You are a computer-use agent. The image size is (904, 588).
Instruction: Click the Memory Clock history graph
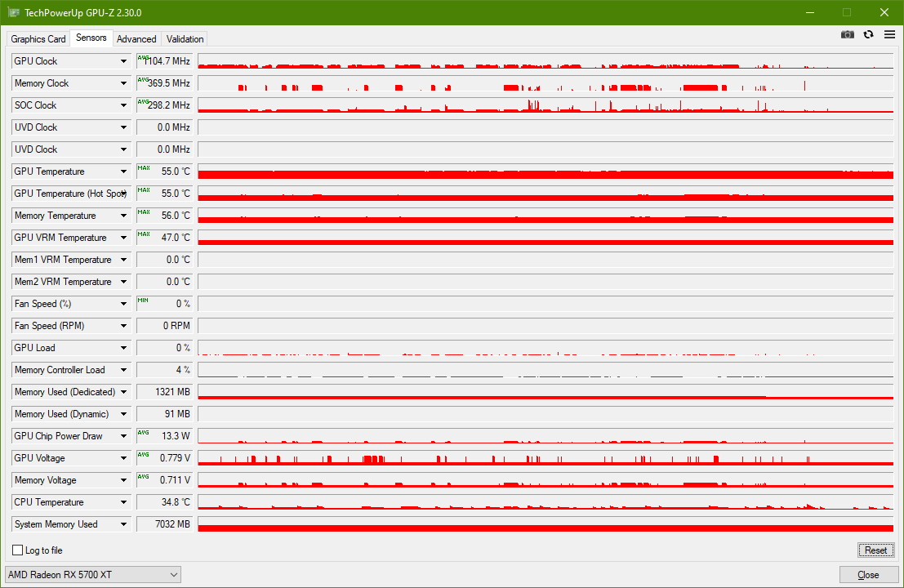tap(546, 83)
